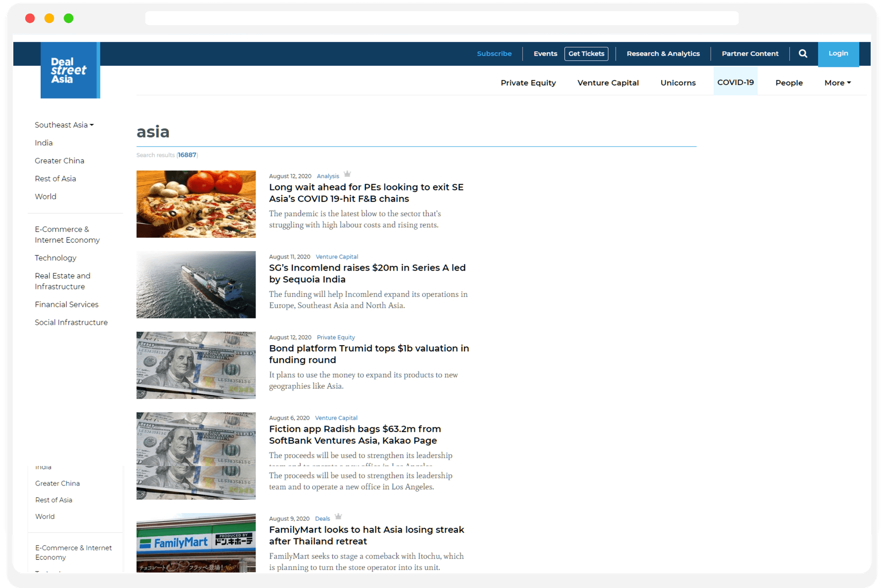Image resolution: width=884 pixels, height=588 pixels.
Task: Click the yellow minimize window dot
Action: [x=49, y=18]
